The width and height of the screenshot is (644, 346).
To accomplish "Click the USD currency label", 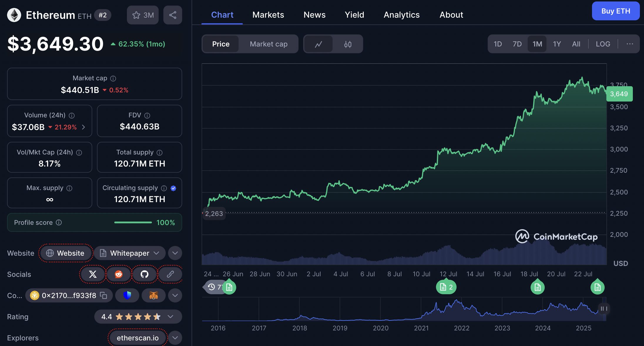I will [621, 264].
